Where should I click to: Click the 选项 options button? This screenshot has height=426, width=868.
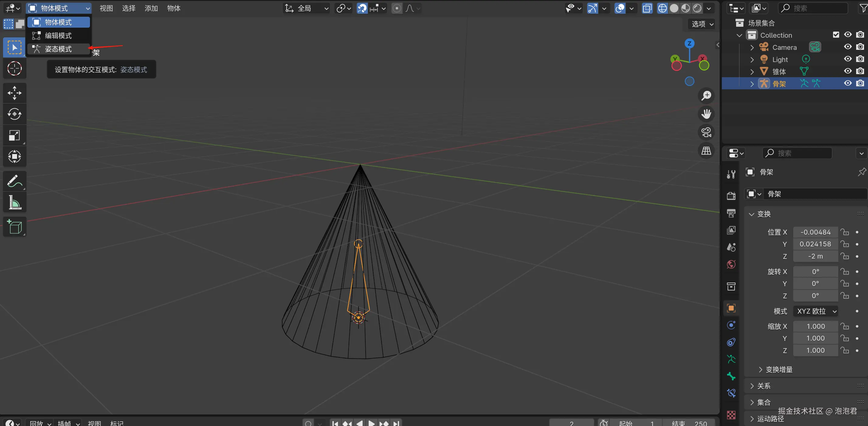point(702,24)
